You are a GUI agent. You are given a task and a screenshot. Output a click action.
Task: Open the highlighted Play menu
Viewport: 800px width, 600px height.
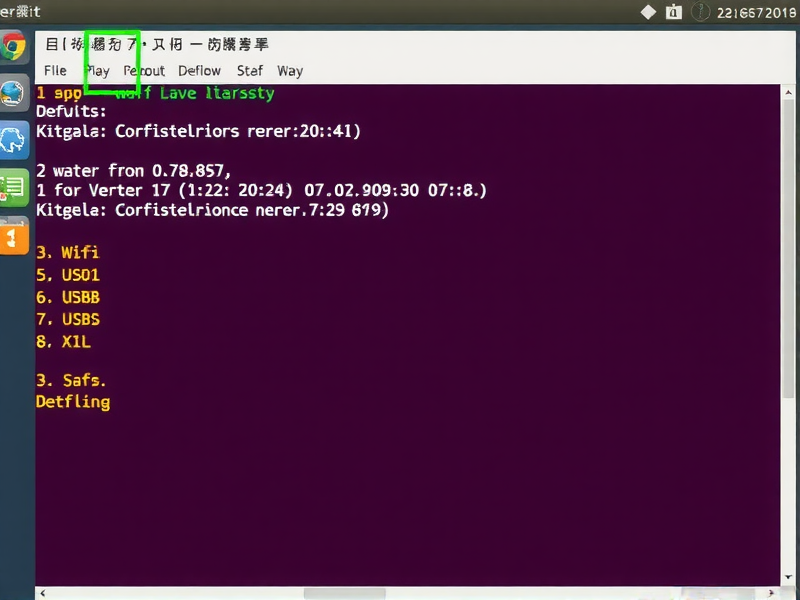pos(97,70)
